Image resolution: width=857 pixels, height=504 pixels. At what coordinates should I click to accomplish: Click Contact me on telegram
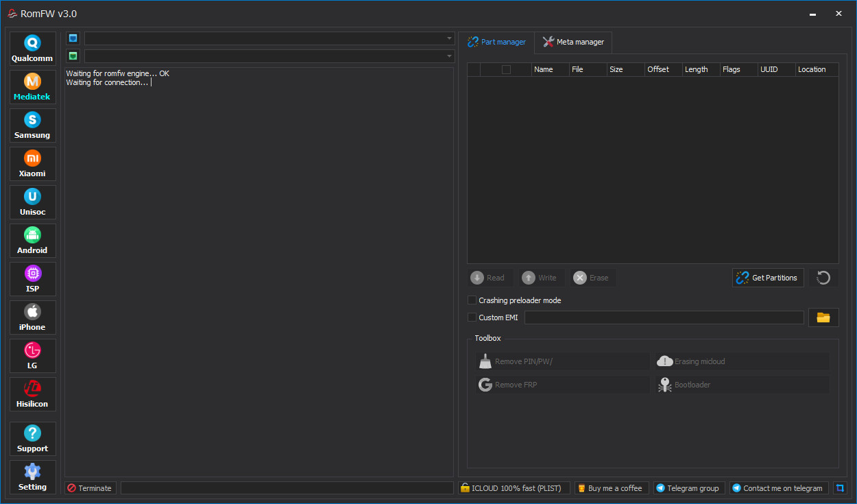coord(780,488)
